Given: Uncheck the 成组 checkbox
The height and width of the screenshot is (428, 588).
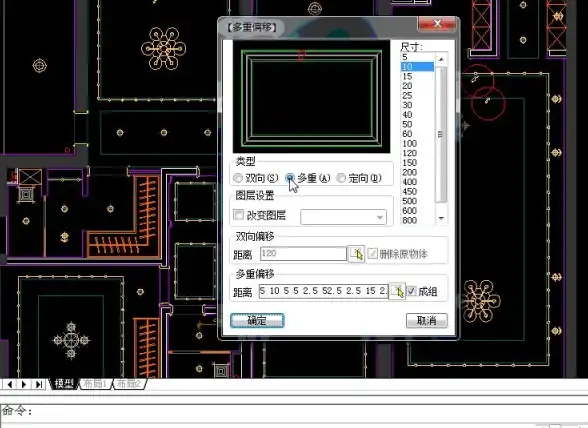Looking at the screenshot, I should tap(412, 291).
